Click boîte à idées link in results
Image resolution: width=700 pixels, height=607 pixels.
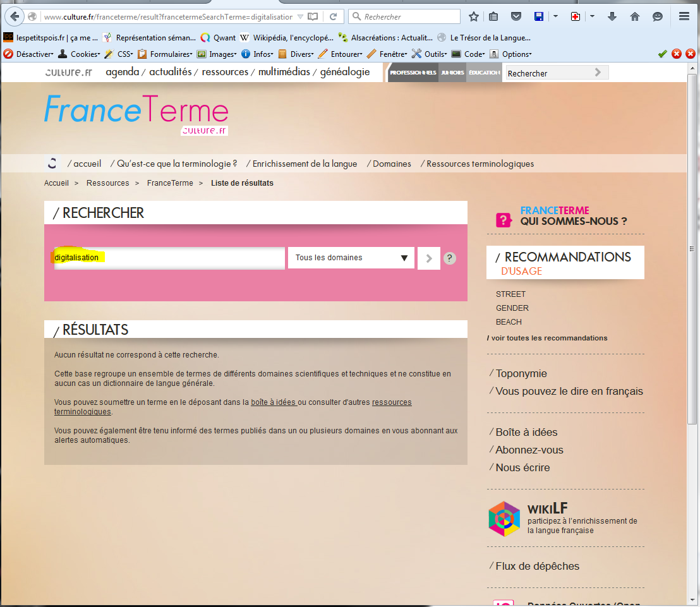pos(273,402)
